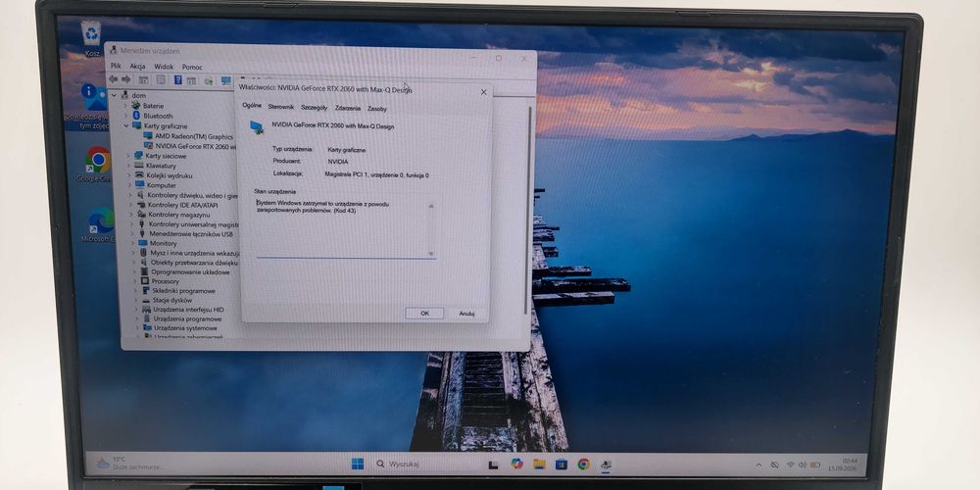
Task: Select NVIDIA GeForce RTX 2060 tree entry
Action: point(196,146)
